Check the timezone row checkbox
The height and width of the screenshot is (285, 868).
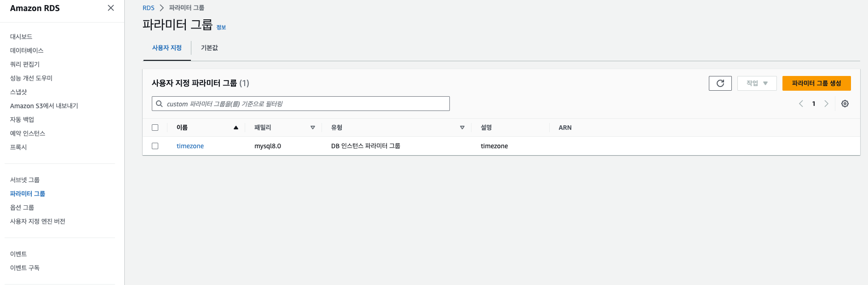tap(155, 146)
